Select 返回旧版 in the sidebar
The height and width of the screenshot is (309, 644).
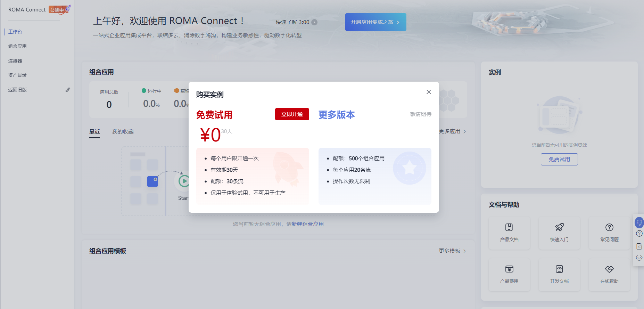coord(17,90)
